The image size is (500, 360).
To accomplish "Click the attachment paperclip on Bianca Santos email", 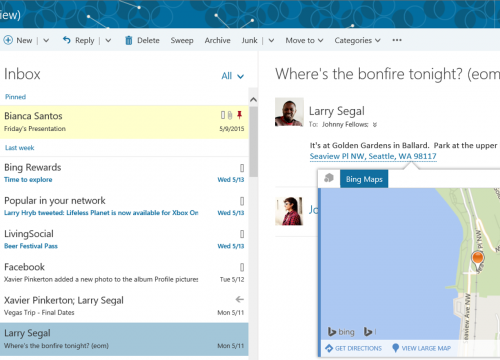I will pos(230,115).
